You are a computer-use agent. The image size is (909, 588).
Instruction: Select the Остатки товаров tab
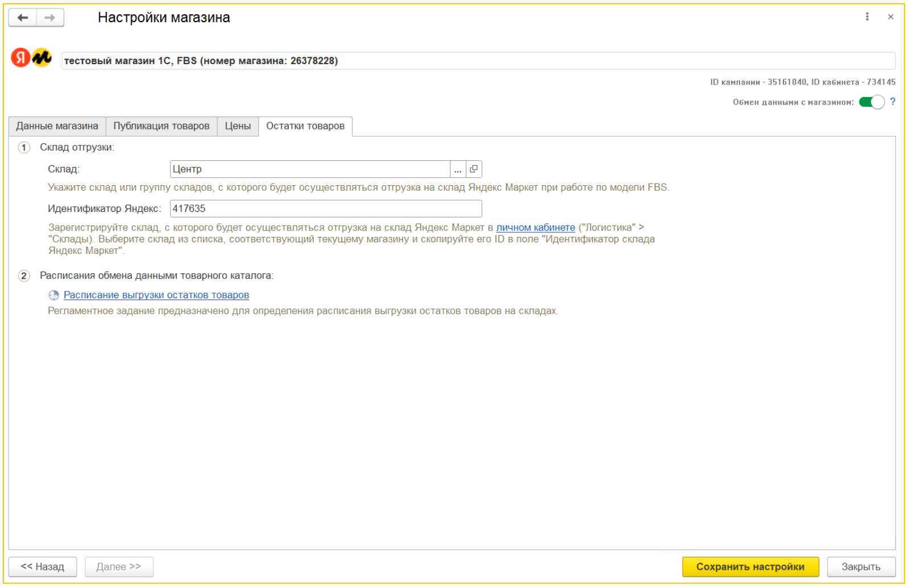point(305,126)
